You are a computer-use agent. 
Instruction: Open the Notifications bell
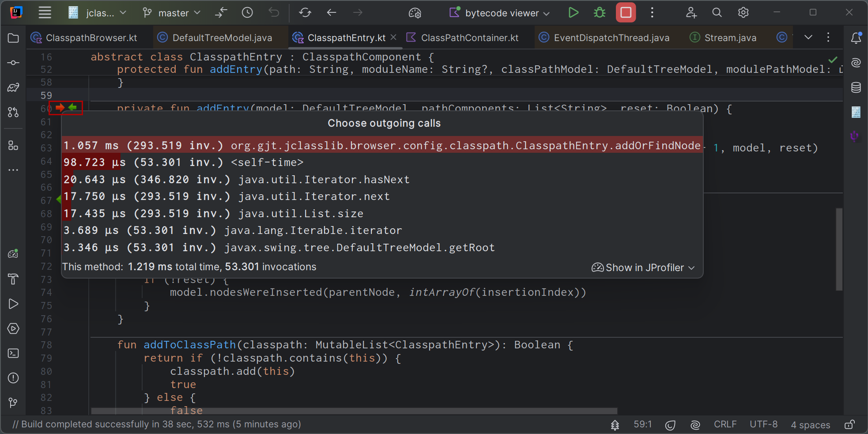click(x=856, y=38)
